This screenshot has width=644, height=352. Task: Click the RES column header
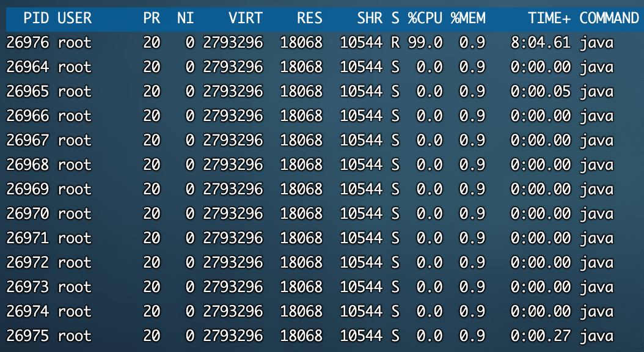310,18
